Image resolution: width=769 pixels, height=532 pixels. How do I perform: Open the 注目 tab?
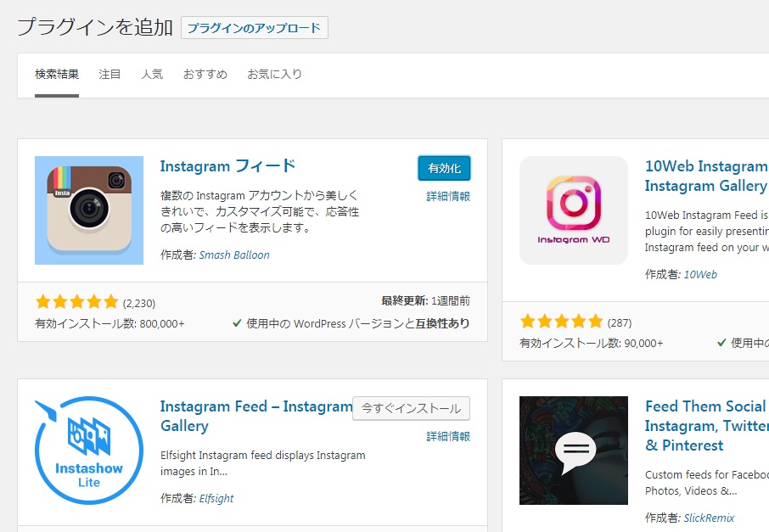(109, 75)
